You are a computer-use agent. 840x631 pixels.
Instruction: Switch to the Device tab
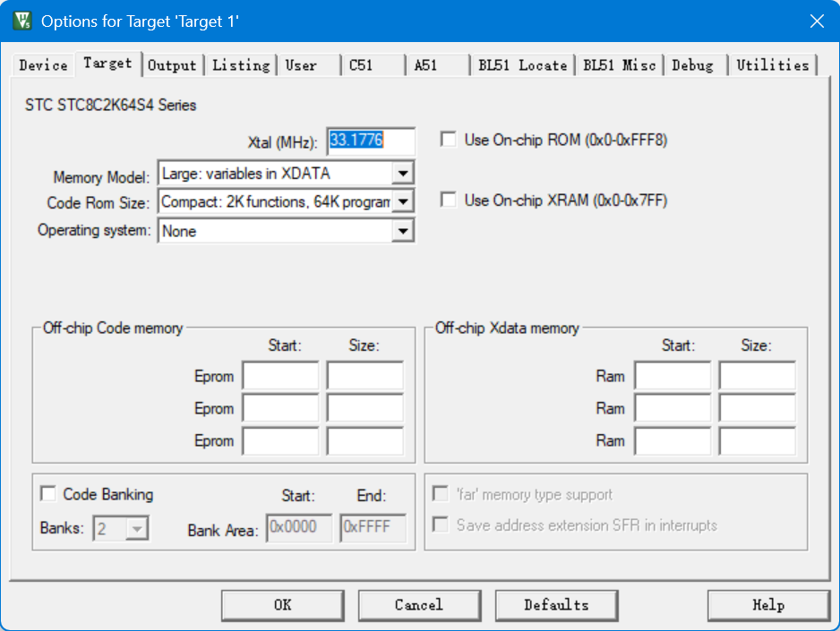43,65
